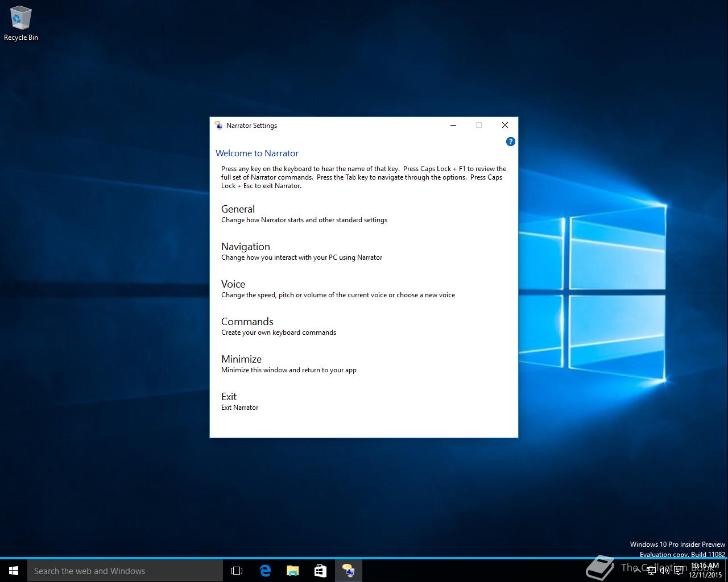Open the Recycle Bin desktop icon
The image size is (728, 582).
click(20, 24)
